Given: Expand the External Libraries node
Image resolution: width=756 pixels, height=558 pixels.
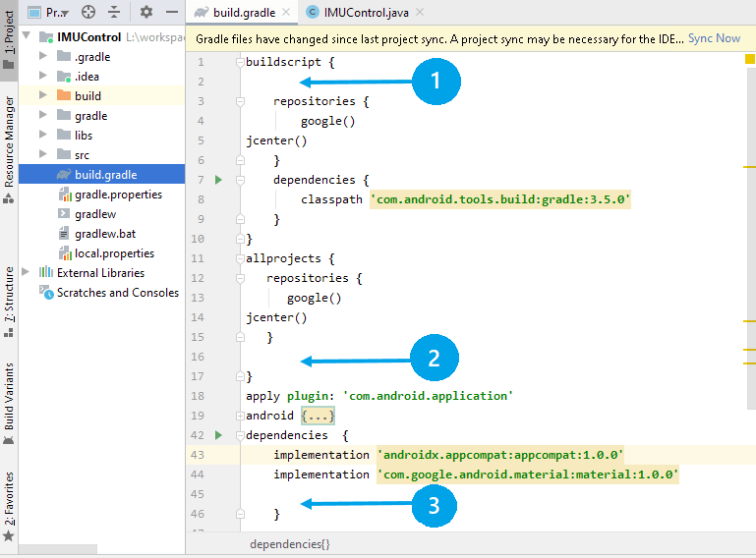Looking at the screenshot, I should (27, 273).
